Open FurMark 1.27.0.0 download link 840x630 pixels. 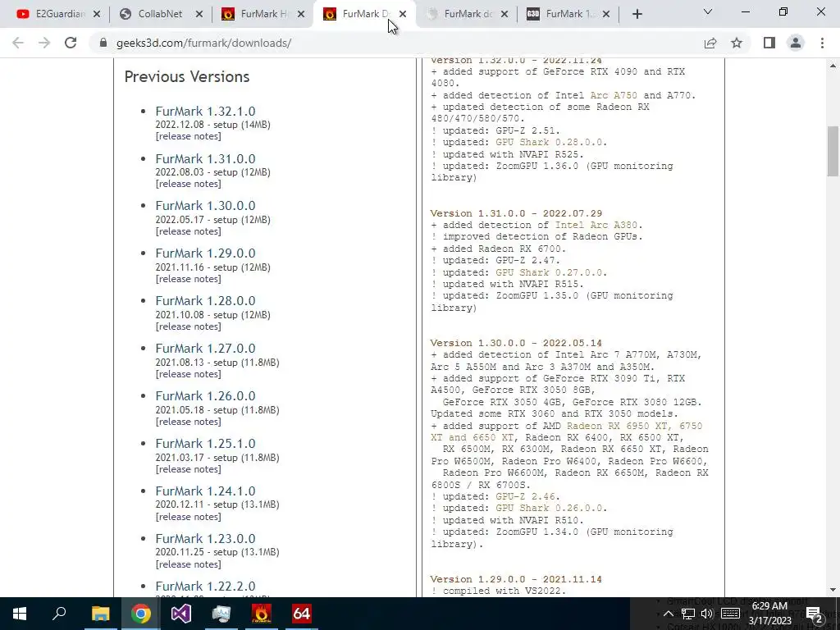205,349
